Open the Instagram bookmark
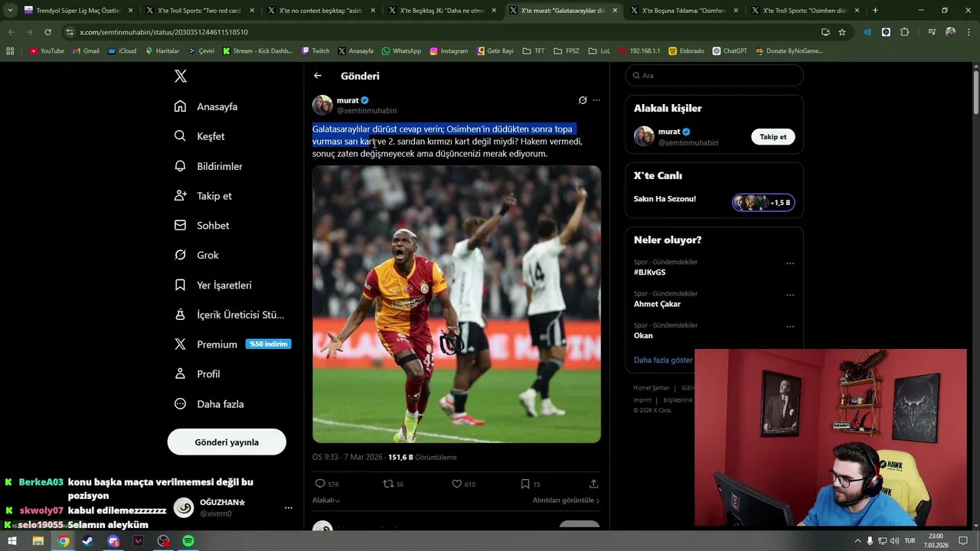 coord(449,51)
